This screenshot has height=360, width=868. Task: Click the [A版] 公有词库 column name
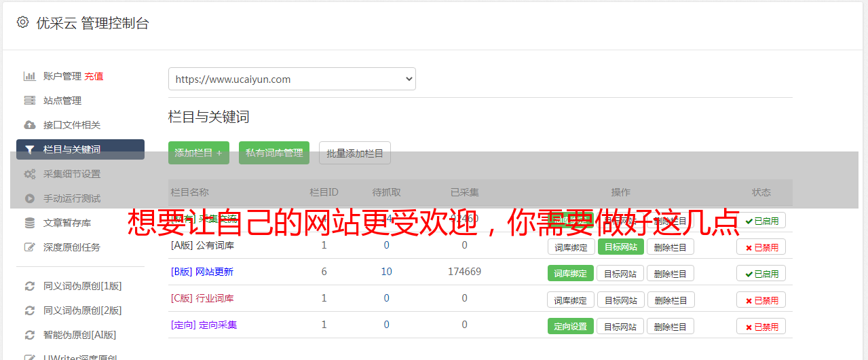coord(202,245)
